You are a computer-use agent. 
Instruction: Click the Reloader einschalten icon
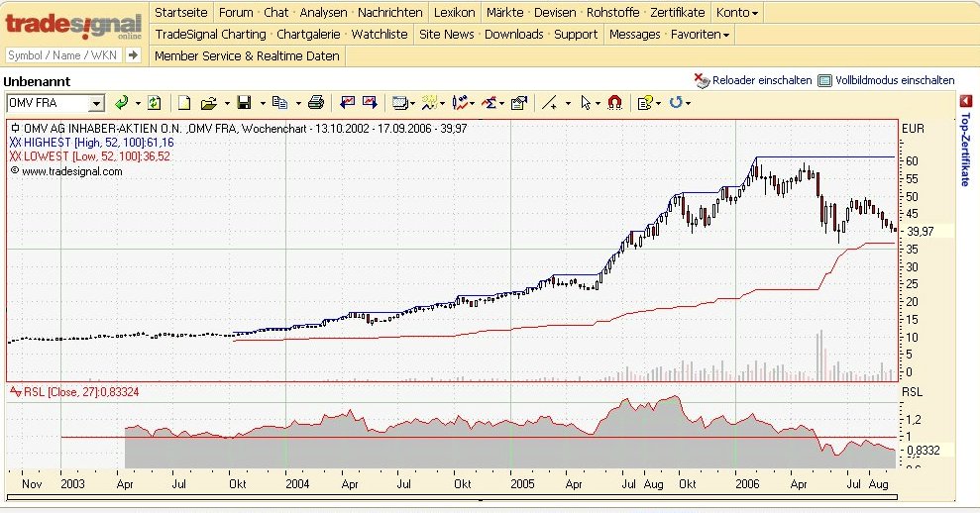tap(702, 80)
